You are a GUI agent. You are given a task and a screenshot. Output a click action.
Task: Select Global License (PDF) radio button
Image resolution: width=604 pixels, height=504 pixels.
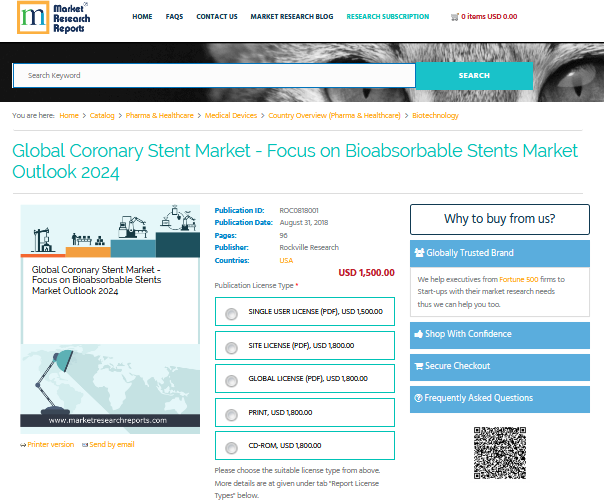click(232, 381)
